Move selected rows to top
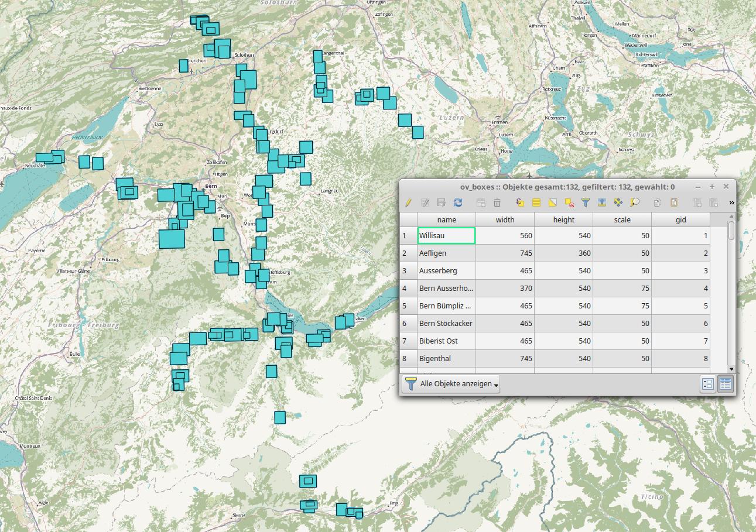 [601, 202]
